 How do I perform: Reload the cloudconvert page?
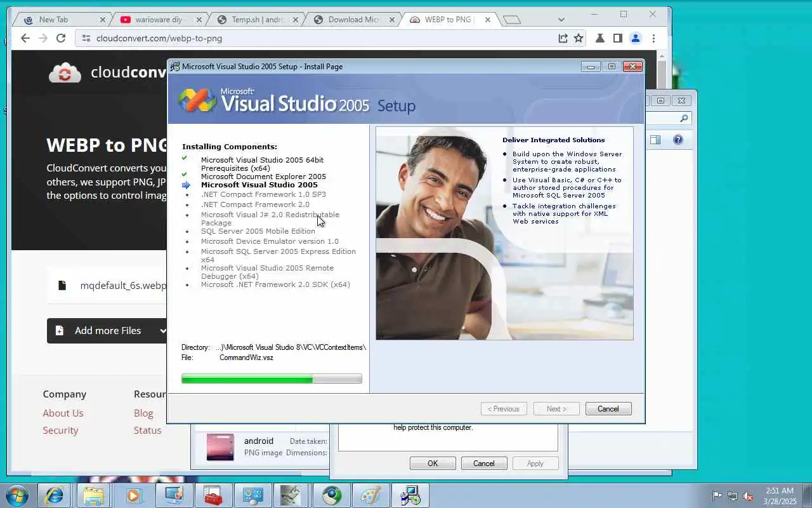click(61, 38)
